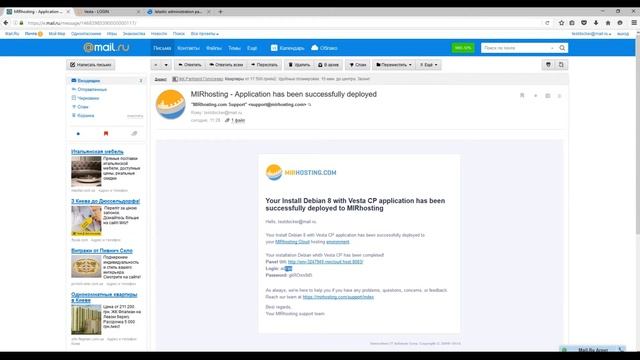This screenshot has height=360, width=640.
Task: Open the Firefox hamburger menu
Action: pos(634,23)
